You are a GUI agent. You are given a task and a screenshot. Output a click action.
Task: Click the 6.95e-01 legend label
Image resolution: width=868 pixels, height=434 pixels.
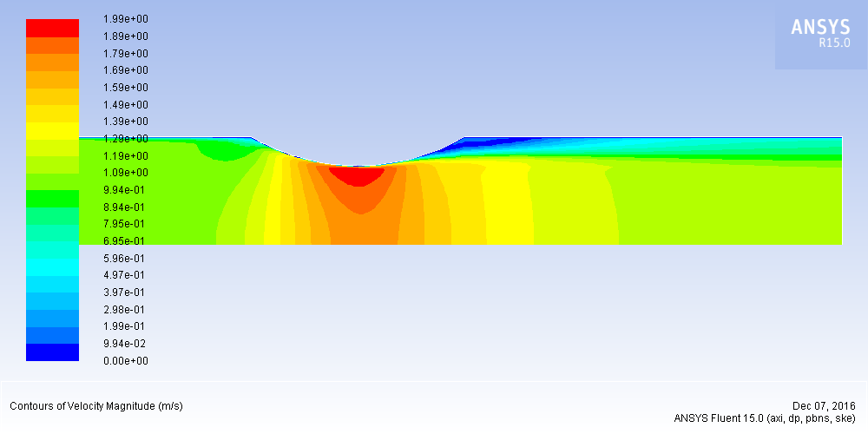click(x=126, y=240)
